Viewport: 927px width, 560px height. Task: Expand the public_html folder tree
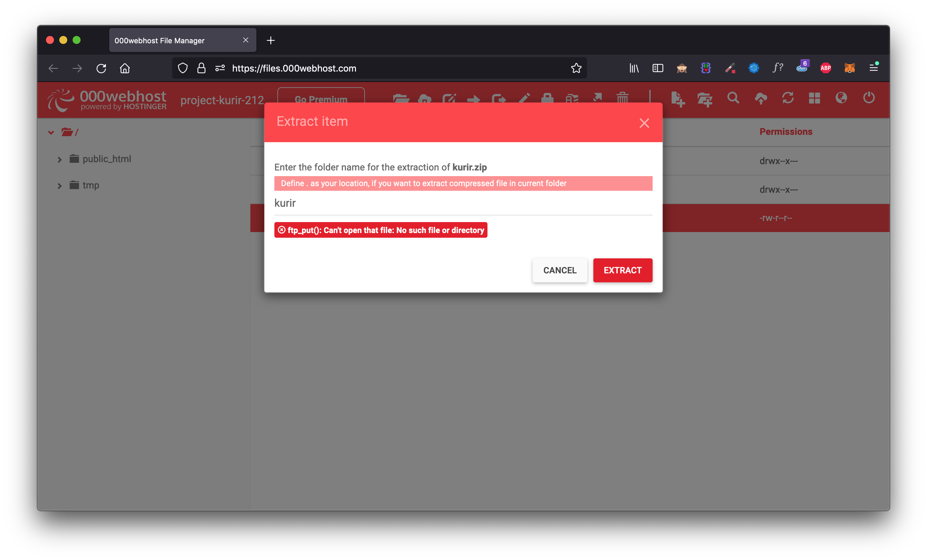pos(60,159)
